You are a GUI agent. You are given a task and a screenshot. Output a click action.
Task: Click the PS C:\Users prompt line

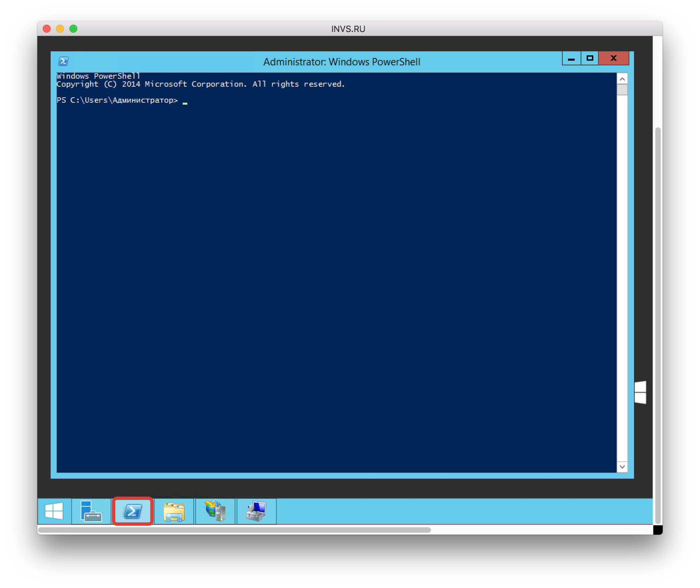[117, 100]
